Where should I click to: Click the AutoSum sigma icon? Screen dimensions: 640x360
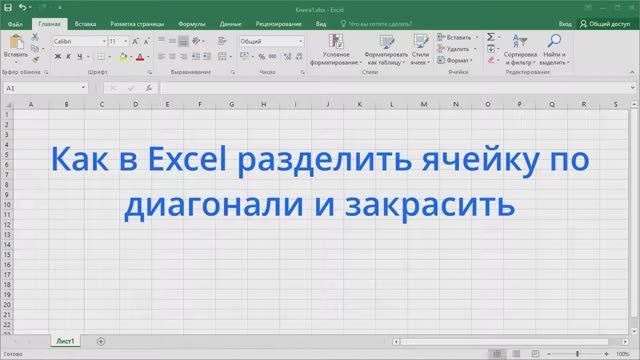point(491,37)
